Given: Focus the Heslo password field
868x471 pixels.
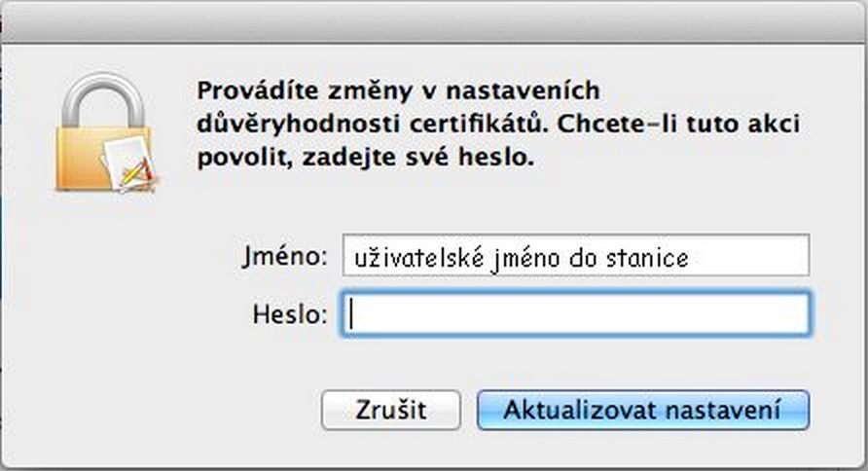Looking at the screenshot, I should tap(574, 314).
